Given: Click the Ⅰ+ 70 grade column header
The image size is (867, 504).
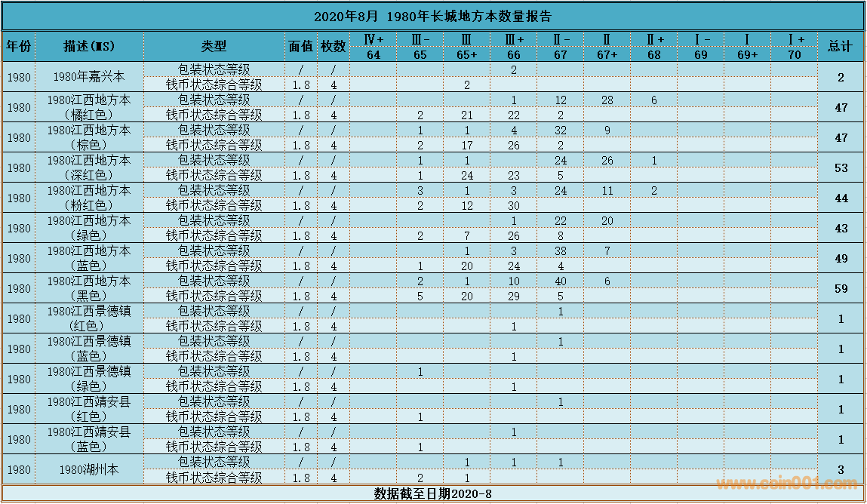Looking at the screenshot, I should coord(794,46).
